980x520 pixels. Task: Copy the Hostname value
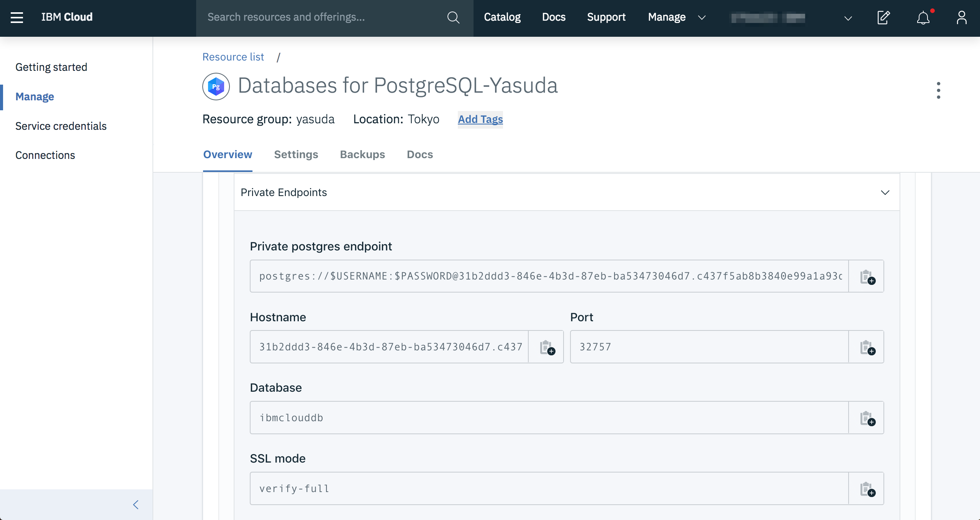[x=546, y=347]
